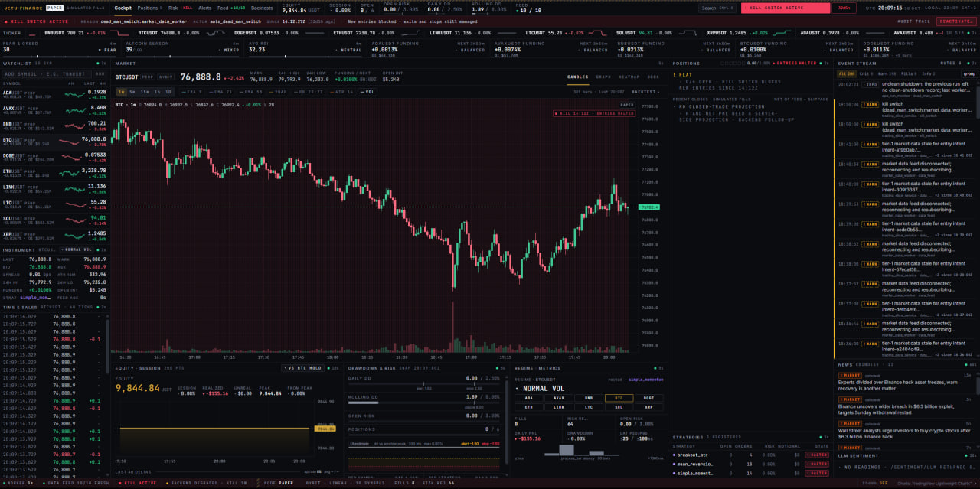
Task: Click the DEACTIVATE kill switch button
Action: coord(955,21)
